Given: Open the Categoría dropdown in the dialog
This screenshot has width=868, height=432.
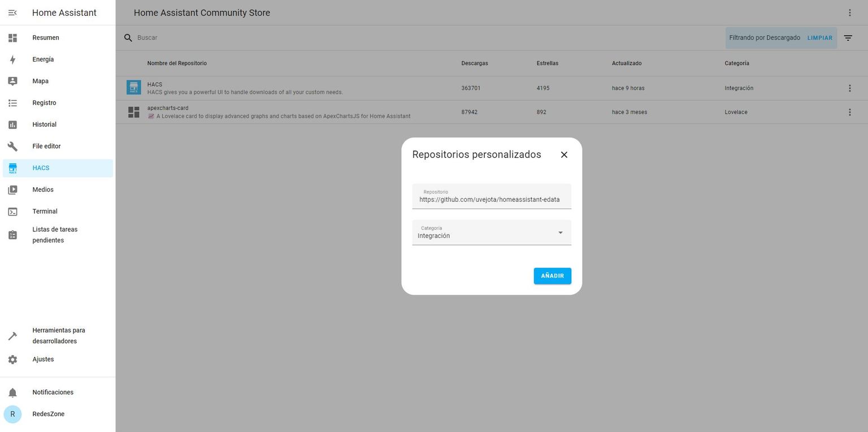Looking at the screenshot, I should (x=492, y=232).
